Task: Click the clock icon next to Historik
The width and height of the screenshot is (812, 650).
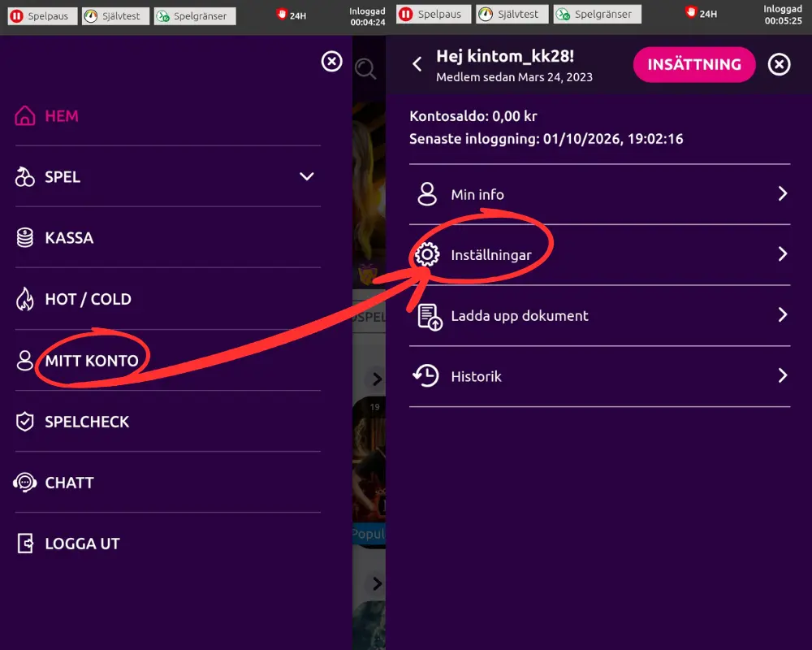Action: [x=425, y=376]
